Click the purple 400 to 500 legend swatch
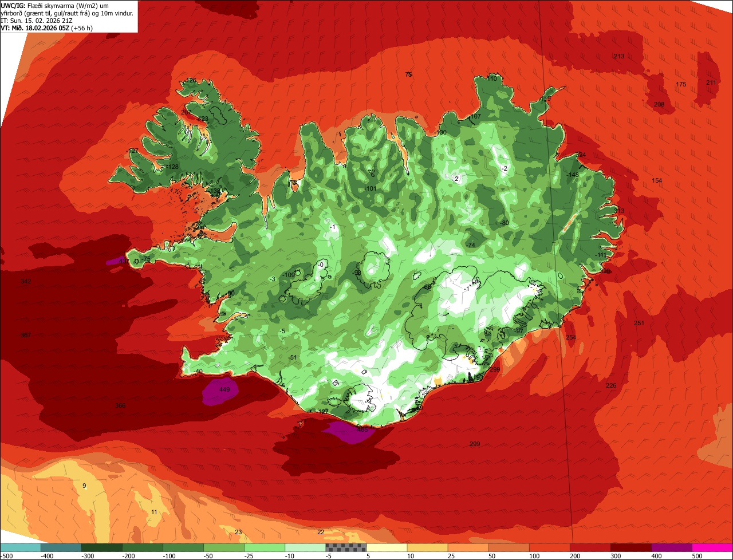Screen dimensions: 733x560 coord(672,547)
